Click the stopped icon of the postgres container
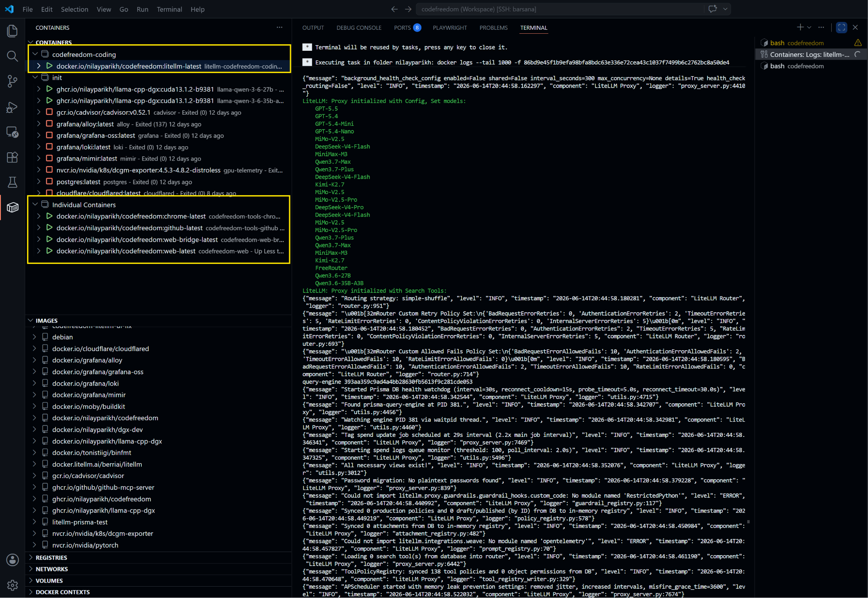This screenshot has width=868, height=598. tap(49, 182)
